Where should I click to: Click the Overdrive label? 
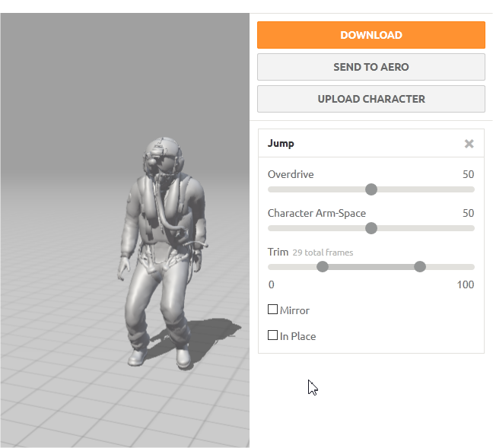291,174
